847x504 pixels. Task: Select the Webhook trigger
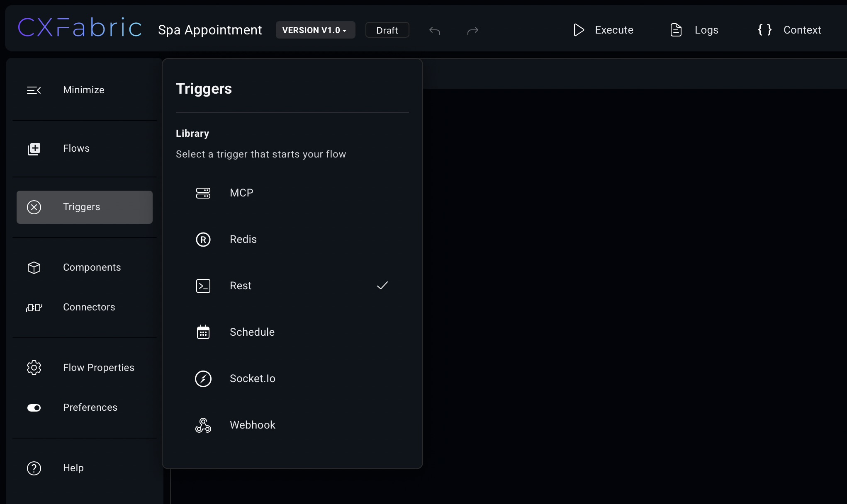click(292, 425)
